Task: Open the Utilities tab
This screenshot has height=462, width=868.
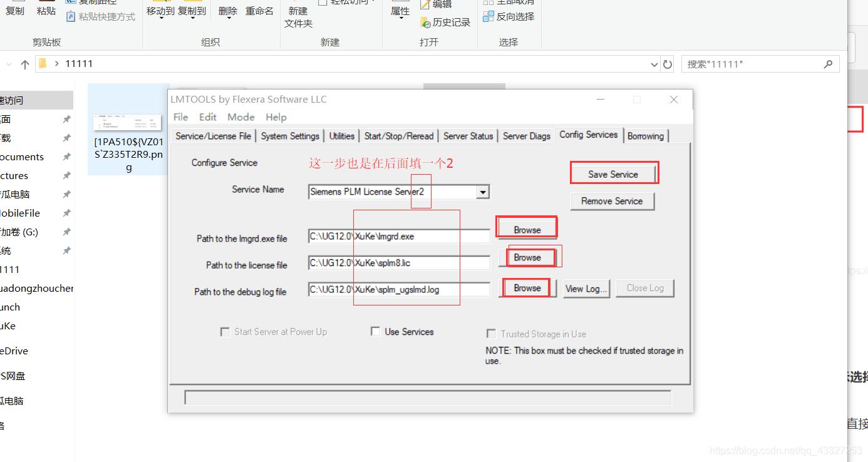Action: tap(342, 136)
